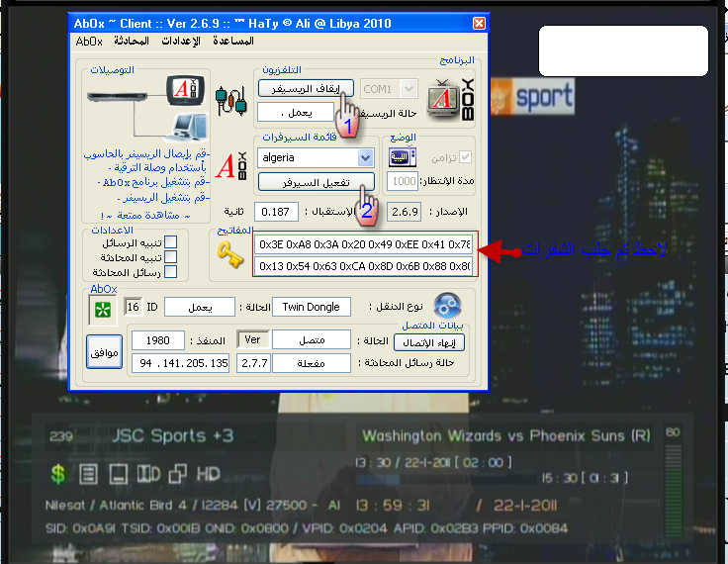This screenshot has width=728, height=564.
Task: Open the المحادثة menu
Action: pyautogui.click(x=132, y=42)
